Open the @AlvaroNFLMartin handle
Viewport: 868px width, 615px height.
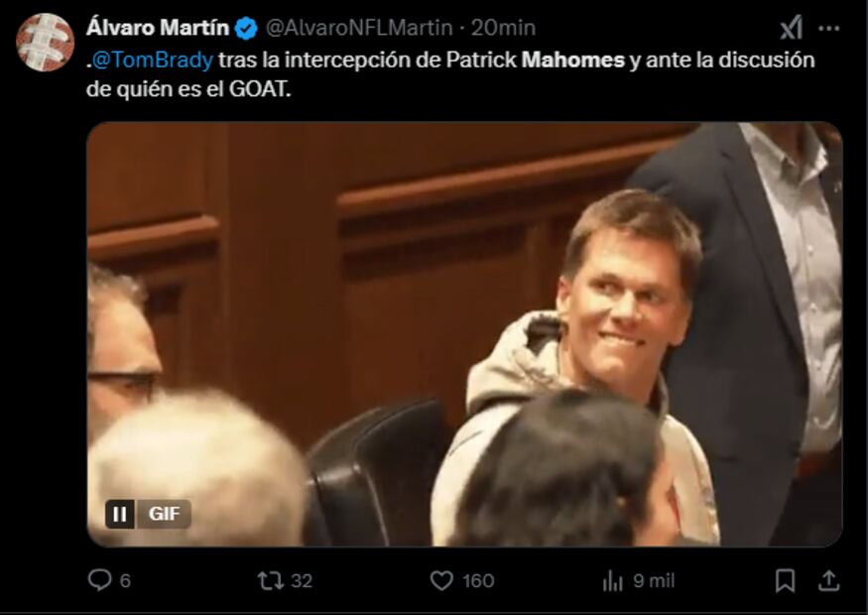click(x=359, y=28)
